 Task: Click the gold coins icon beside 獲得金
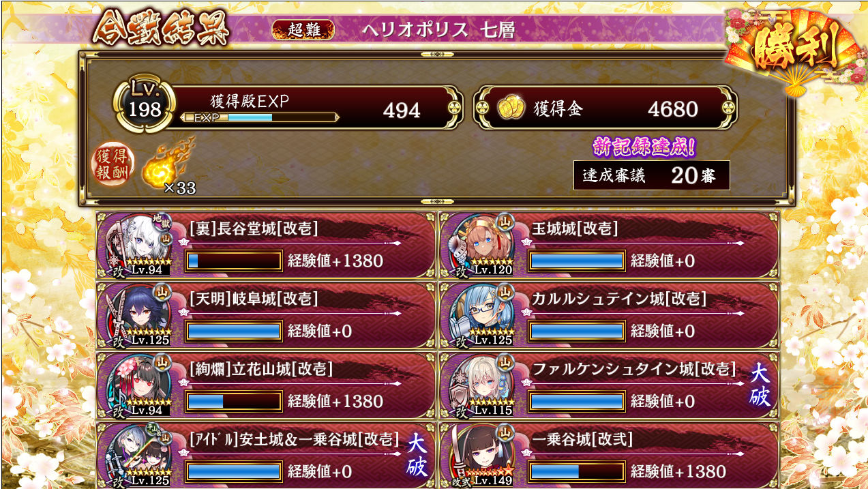pos(510,108)
